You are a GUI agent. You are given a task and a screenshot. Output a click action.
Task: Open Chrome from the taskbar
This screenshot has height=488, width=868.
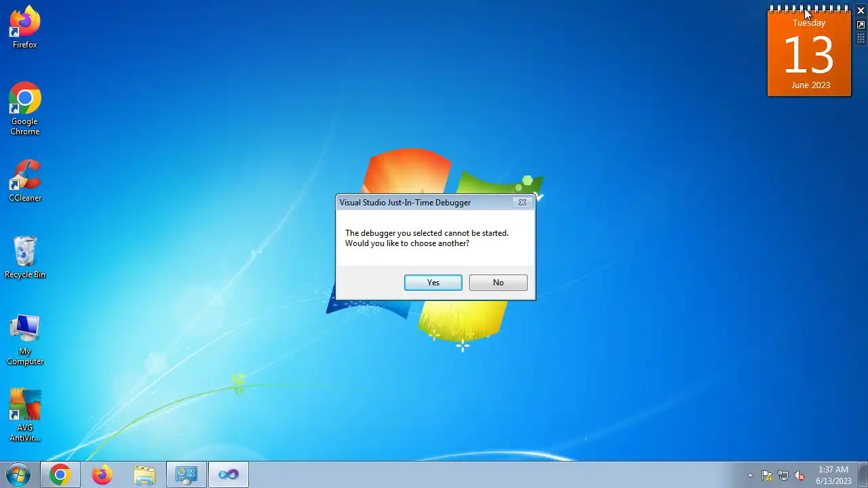(x=60, y=474)
